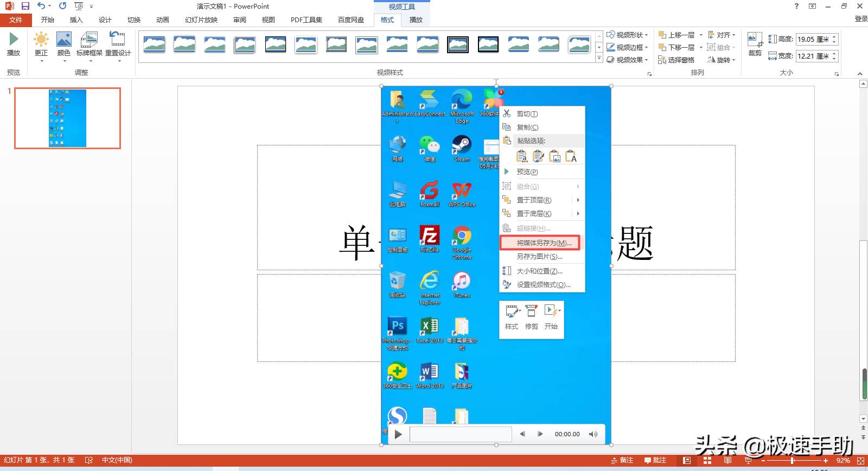The width and height of the screenshot is (868, 471).
Task: Select 大小和位置 size and position
Action: tap(541, 271)
